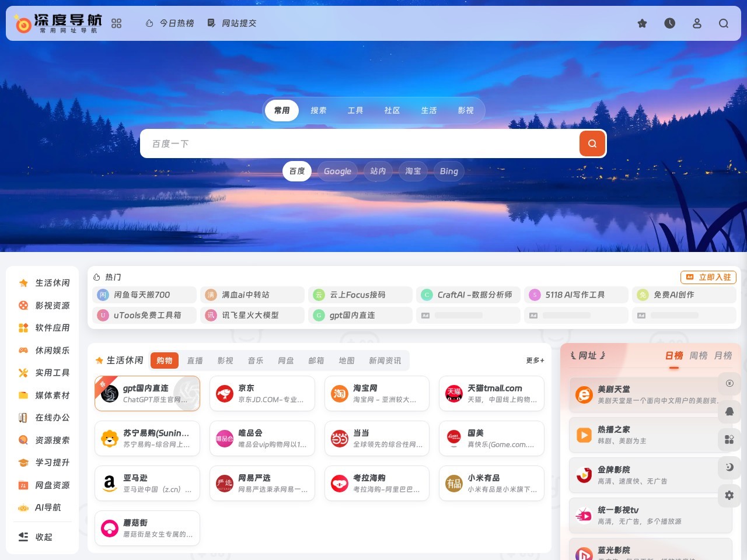This screenshot has height=560, width=747.
Task: Open 美剧天堂 in ranking list
Action: point(650,394)
